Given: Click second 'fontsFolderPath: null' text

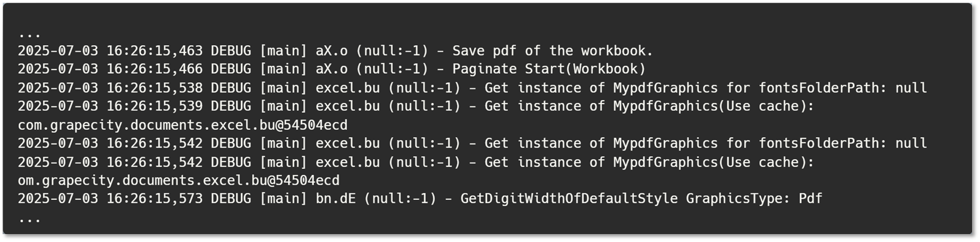Looking at the screenshot, I should click(x=843, y=143).
